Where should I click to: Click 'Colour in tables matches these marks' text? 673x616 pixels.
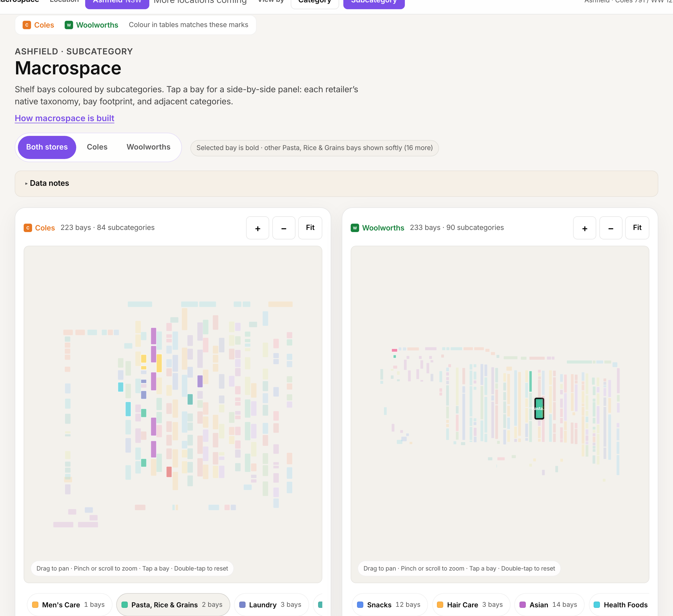point(188,25)
